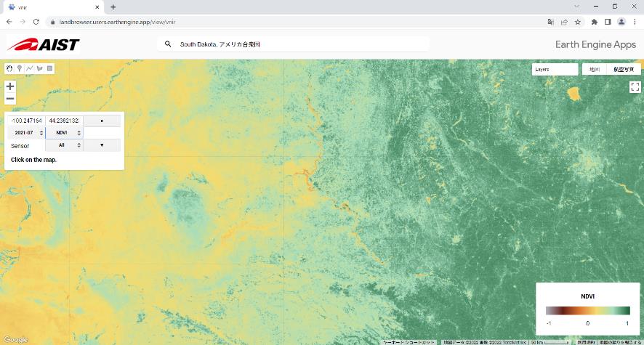Select the vnir browser tab
This screenshot has height=345, width=644.
click(x=52, y=7)
